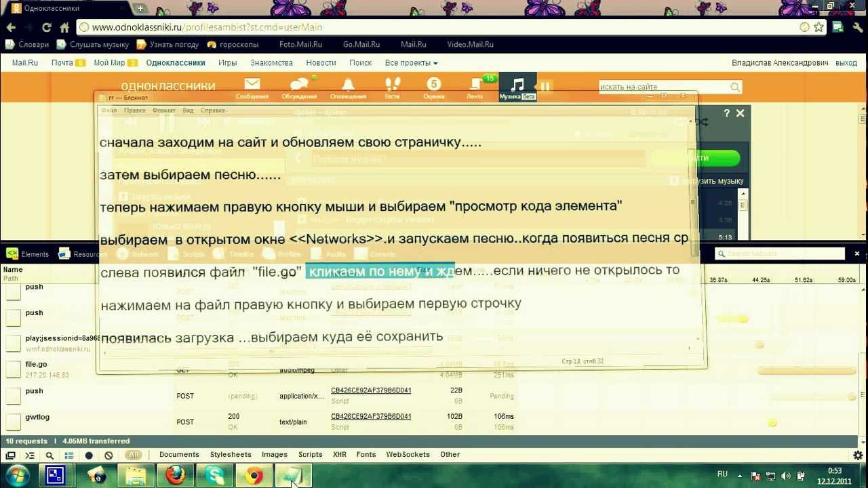Toggle the network record button
Viewport: 868px width, 488px height.
(89, 455)
